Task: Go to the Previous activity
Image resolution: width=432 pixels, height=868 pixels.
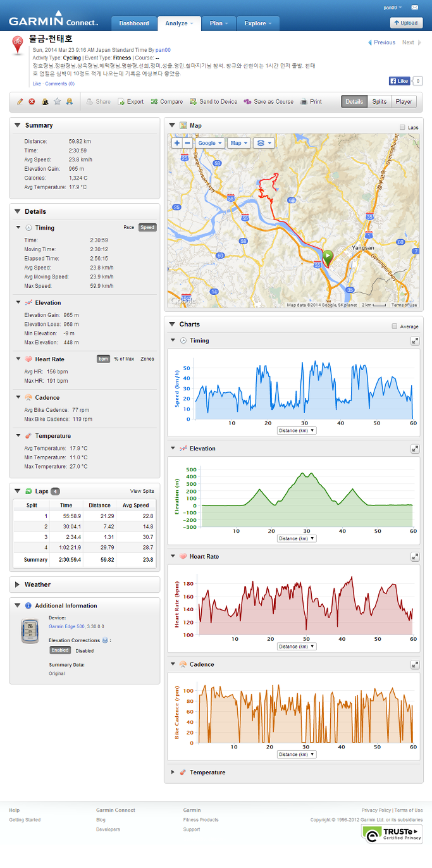Action: coord(381,42)
